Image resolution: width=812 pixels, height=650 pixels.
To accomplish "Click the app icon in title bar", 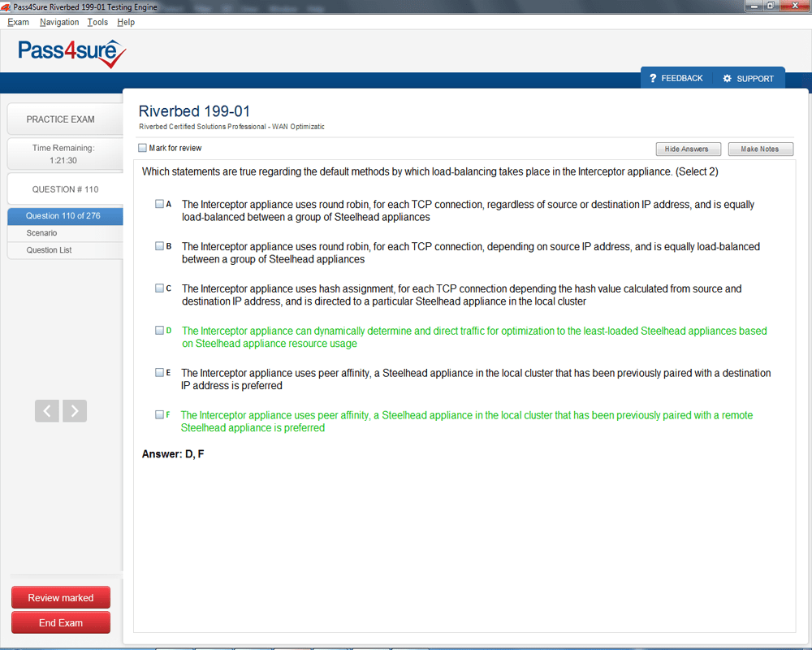I will coord(6,7).
